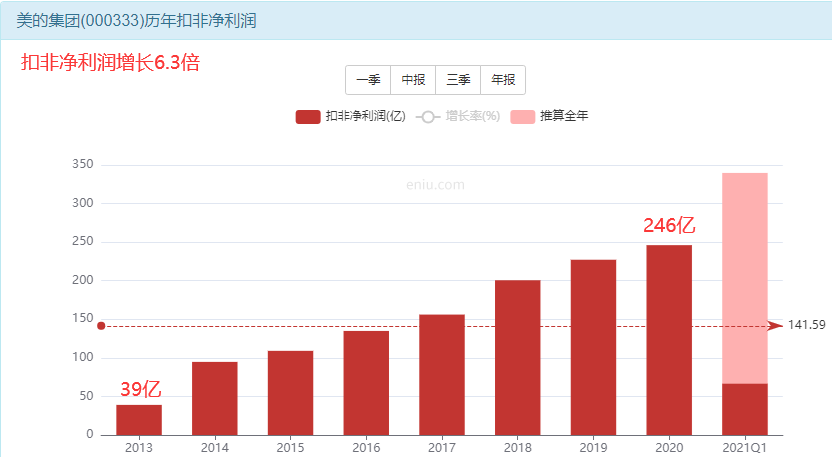Select the 2019 profit bar
This screenshot has height=457, width=832.
(x=593, y=348)
